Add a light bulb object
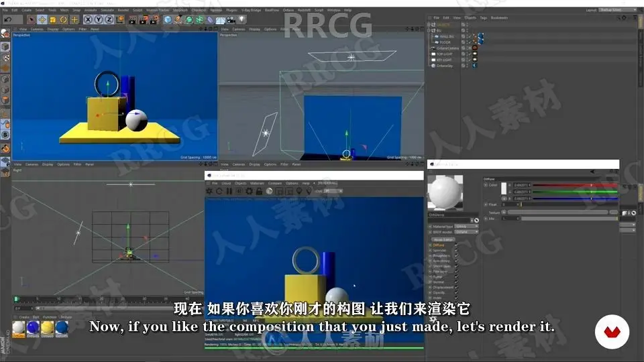 pos(242,19)
